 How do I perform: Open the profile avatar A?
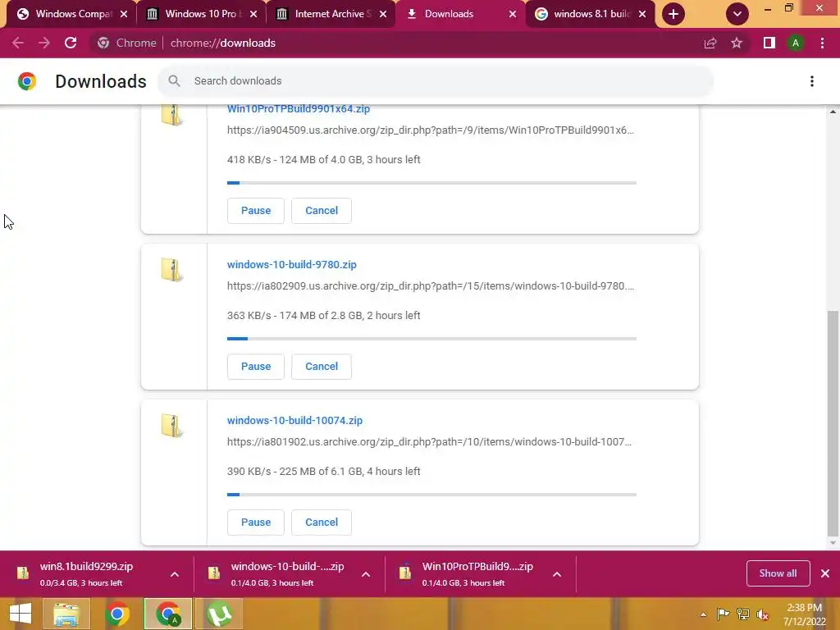[796, 43]
